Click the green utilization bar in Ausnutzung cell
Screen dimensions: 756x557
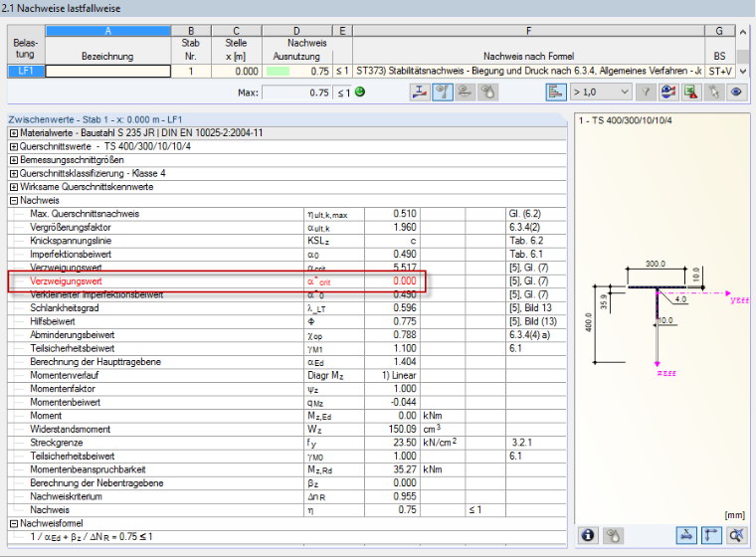click(279, 72)
